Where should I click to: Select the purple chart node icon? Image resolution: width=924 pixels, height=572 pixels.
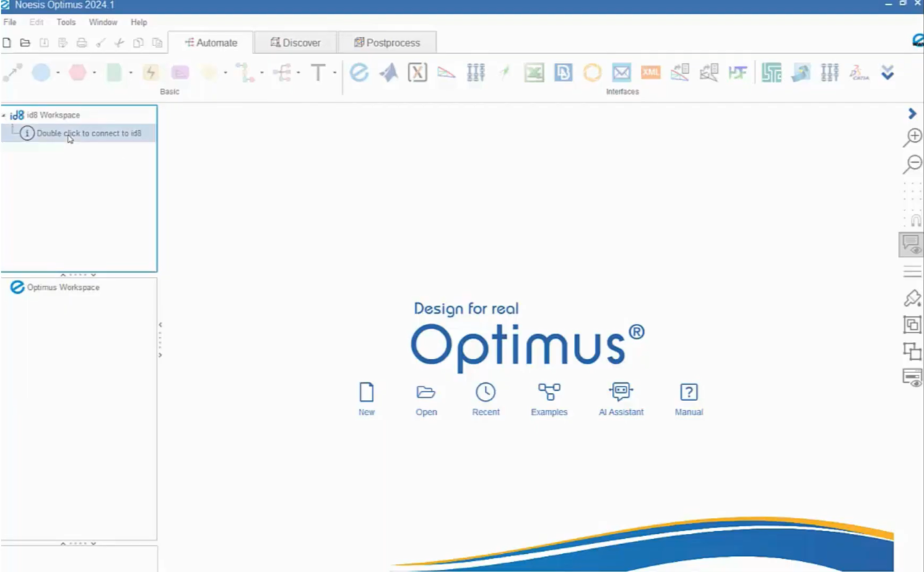(x=180, y=72)
